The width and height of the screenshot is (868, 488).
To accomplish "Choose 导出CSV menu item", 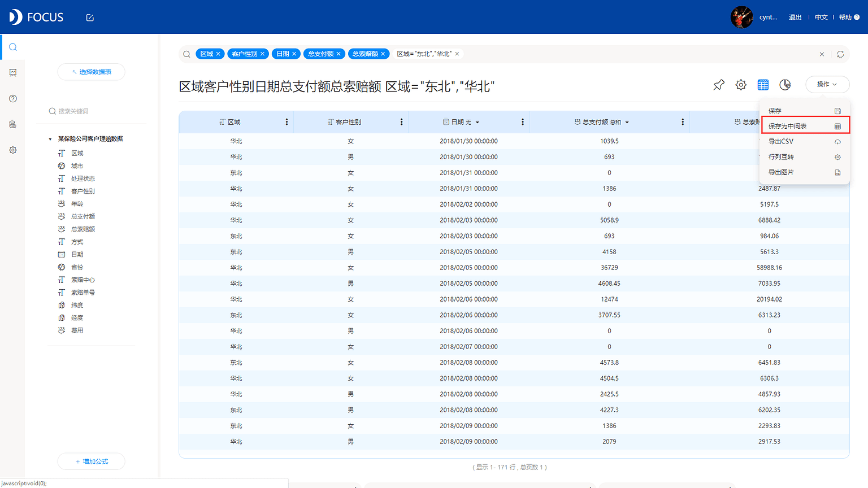I will [804, 141].
